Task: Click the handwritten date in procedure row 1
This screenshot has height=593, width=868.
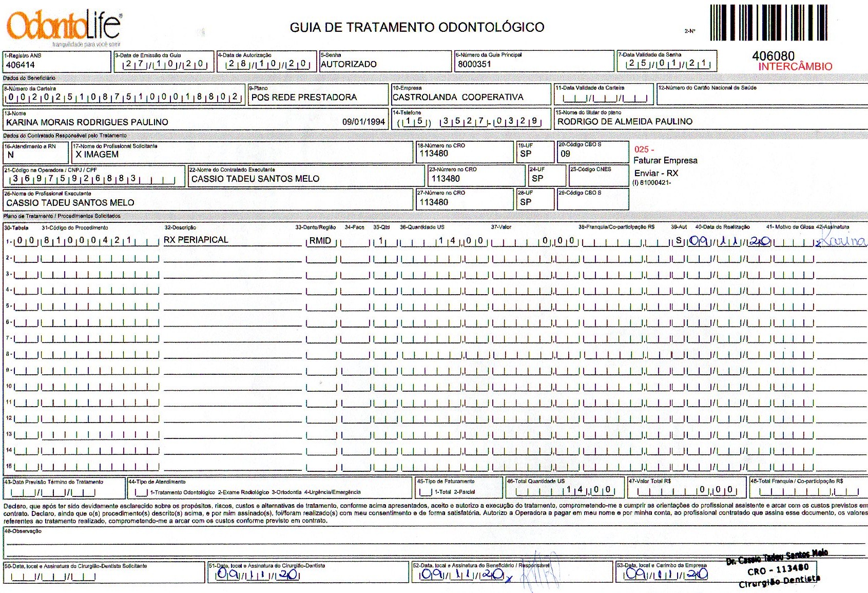Action: point(729,240)
